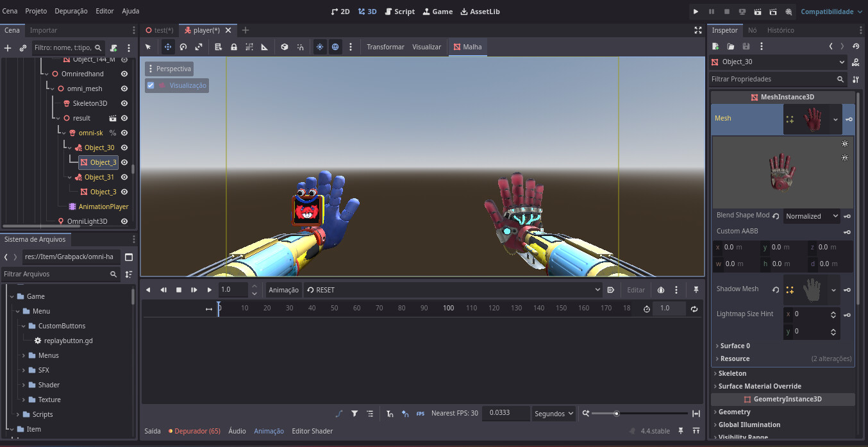This screenshot has height=447, width=868.
Task: Lock the selected node with padlock icon
Action: pos(234,47)
